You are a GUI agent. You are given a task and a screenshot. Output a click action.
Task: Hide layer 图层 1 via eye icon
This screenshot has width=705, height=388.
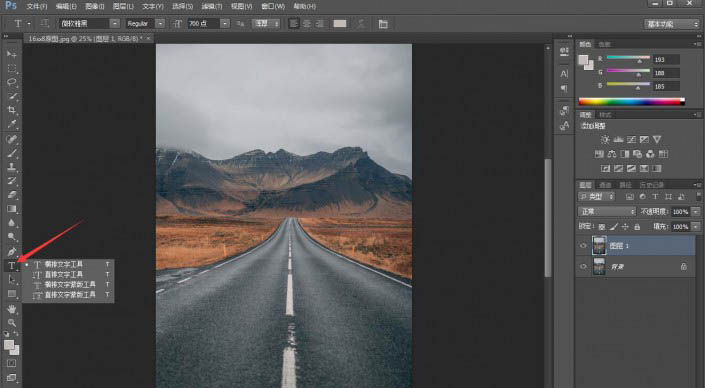583,246
